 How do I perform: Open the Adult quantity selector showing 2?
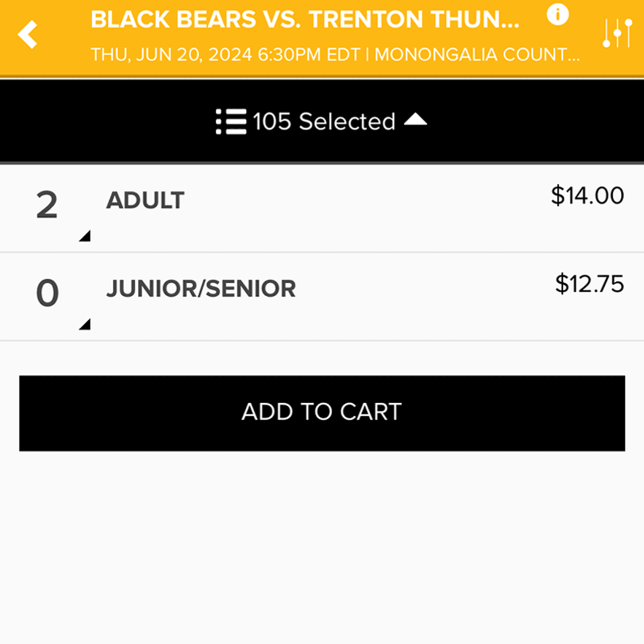point(47,205)
